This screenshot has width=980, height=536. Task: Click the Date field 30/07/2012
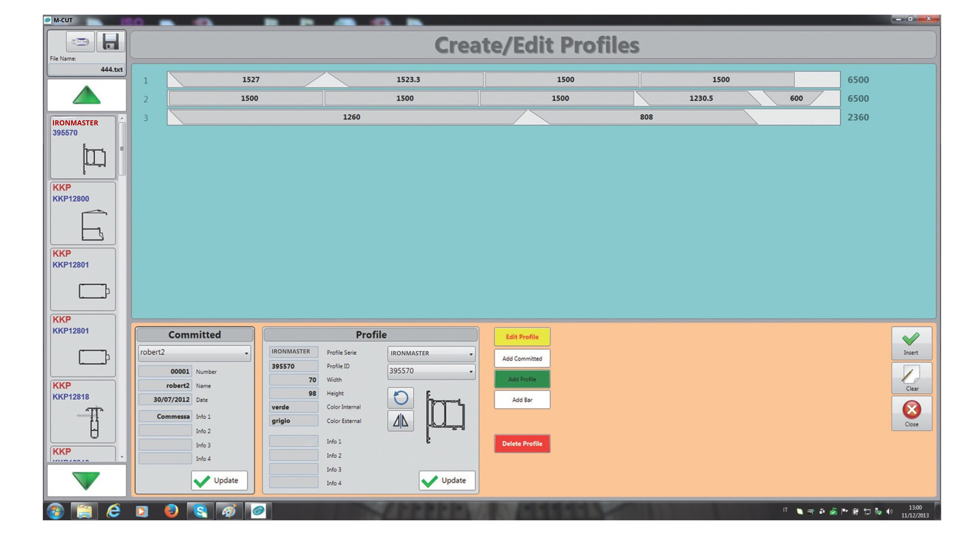165,399
